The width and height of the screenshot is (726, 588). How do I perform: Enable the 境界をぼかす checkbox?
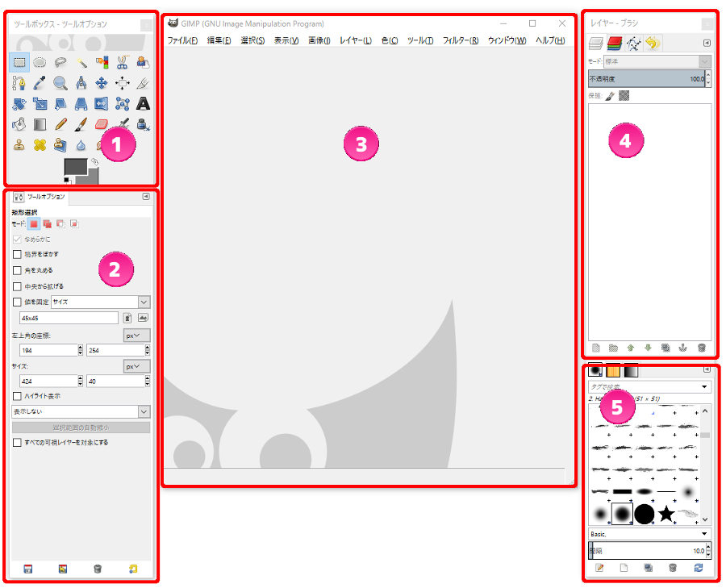(17, 254)
